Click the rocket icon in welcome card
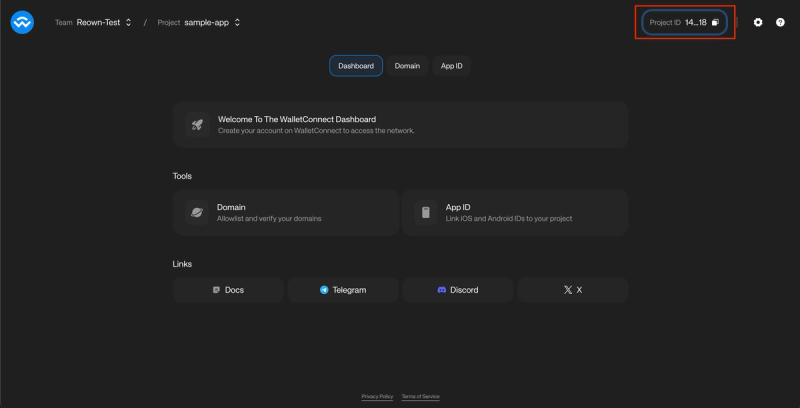This screenshot has width=800, height=408. click(x=197, y=124)
